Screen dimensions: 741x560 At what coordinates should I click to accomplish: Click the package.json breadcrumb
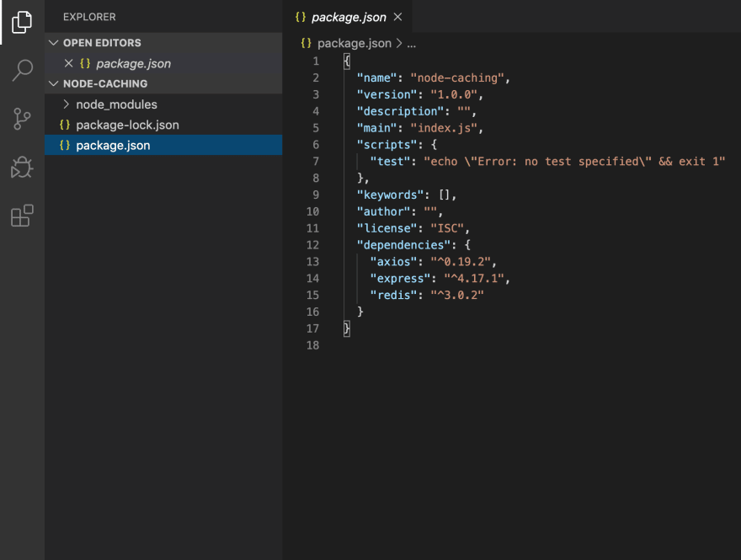point(354,44)
